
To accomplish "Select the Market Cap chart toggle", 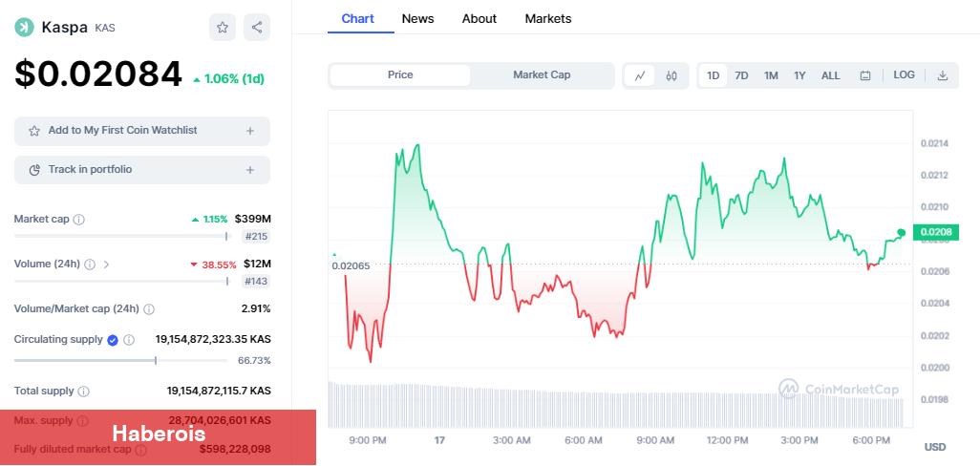I will tap(542, 74).
